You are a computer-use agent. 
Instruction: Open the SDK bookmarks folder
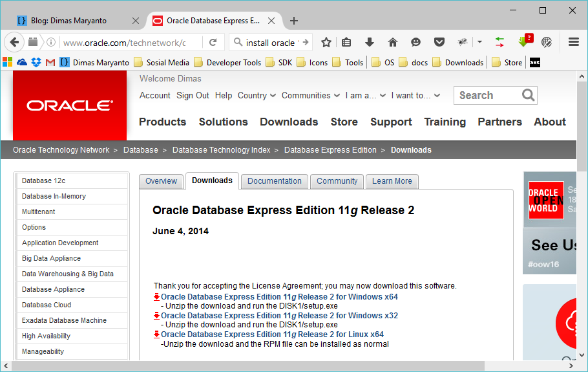[x=279, y=63]
